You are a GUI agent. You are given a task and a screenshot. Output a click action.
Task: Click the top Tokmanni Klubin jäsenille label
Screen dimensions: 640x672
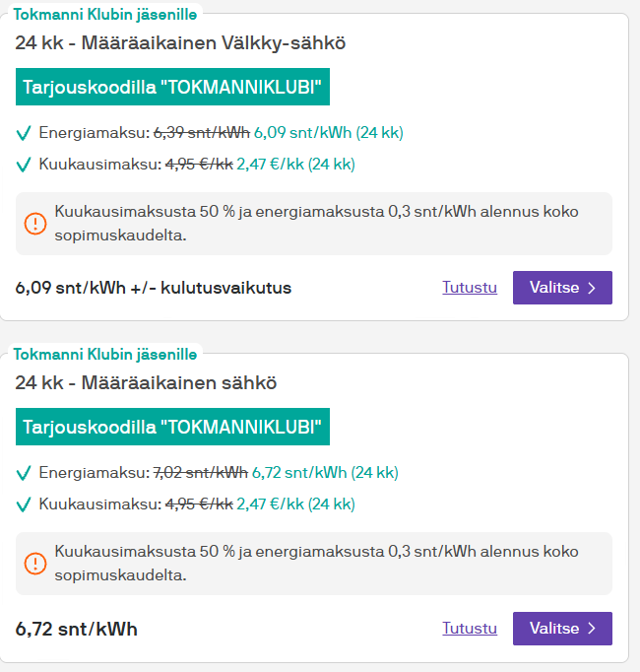tap(105, 14)
